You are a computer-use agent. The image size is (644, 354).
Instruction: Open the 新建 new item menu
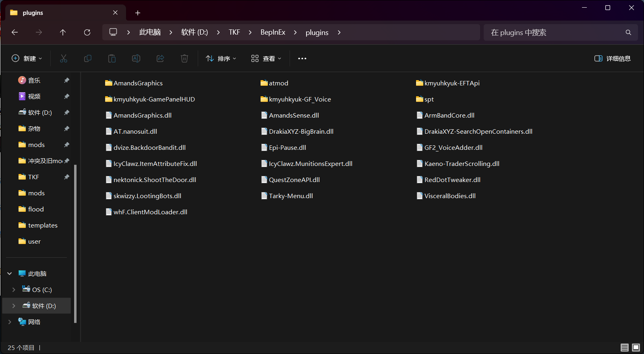(27, 58)
